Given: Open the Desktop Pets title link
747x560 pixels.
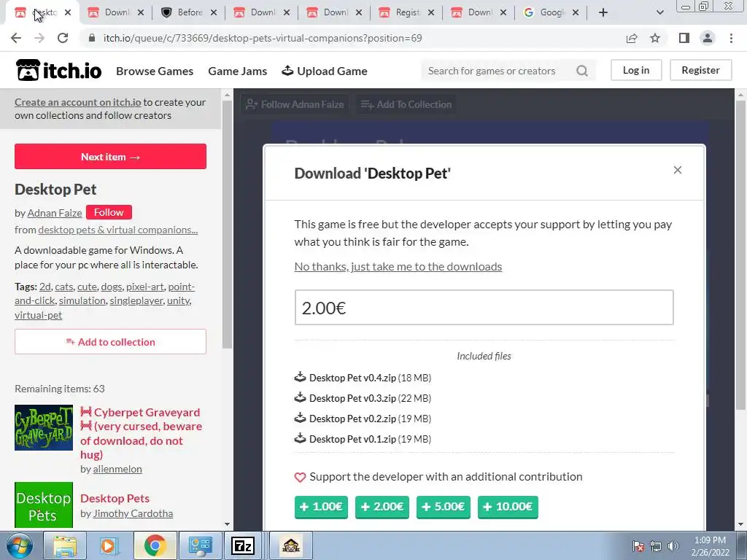Looking at the screenshot, I should point(115,499).
